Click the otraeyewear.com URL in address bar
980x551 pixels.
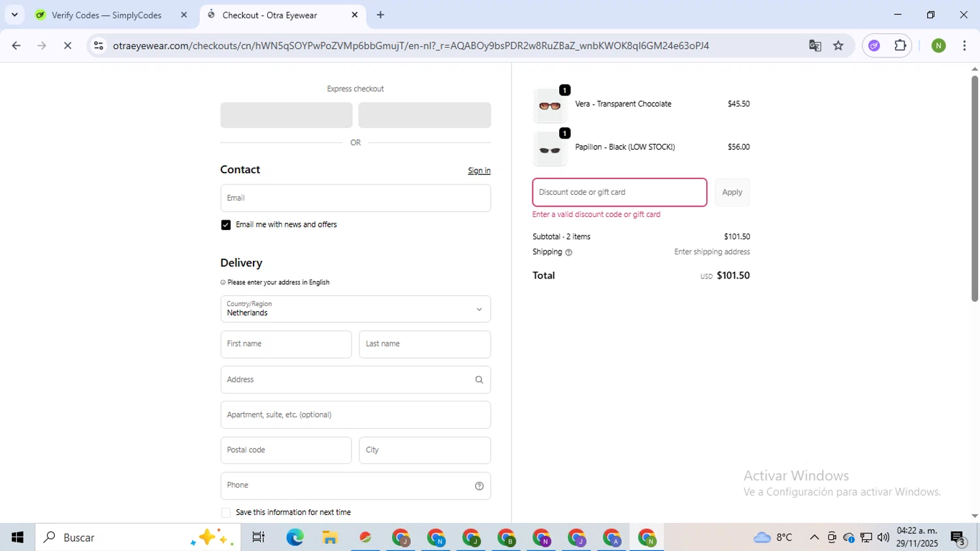411,46
